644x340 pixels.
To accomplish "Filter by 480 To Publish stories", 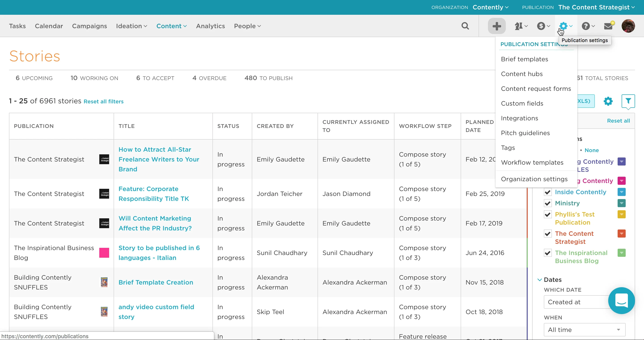I will [x=268, y=78].
